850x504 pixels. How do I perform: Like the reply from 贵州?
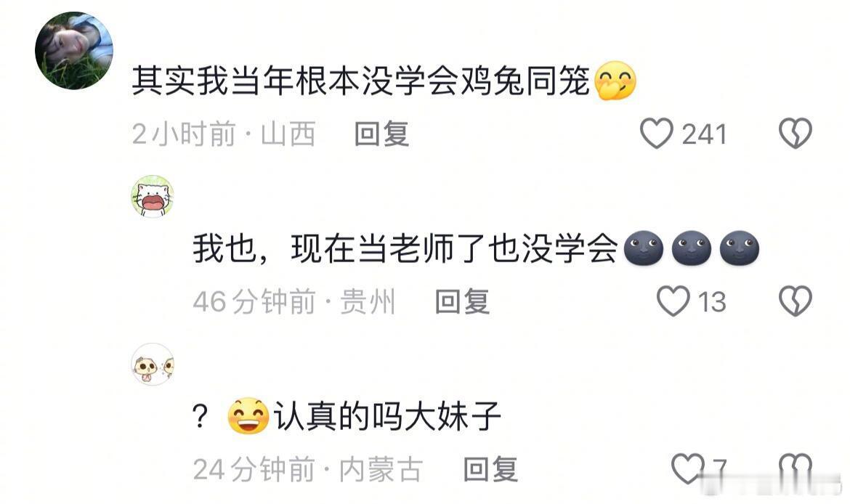point(673,301)
